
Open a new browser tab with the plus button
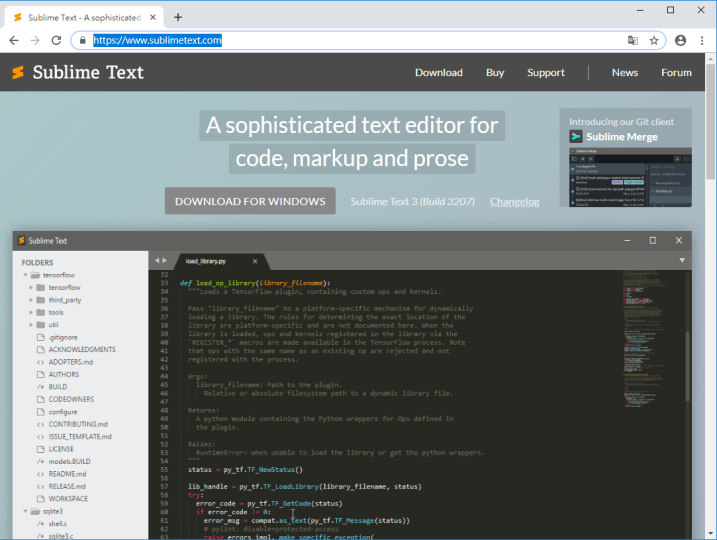178,17
